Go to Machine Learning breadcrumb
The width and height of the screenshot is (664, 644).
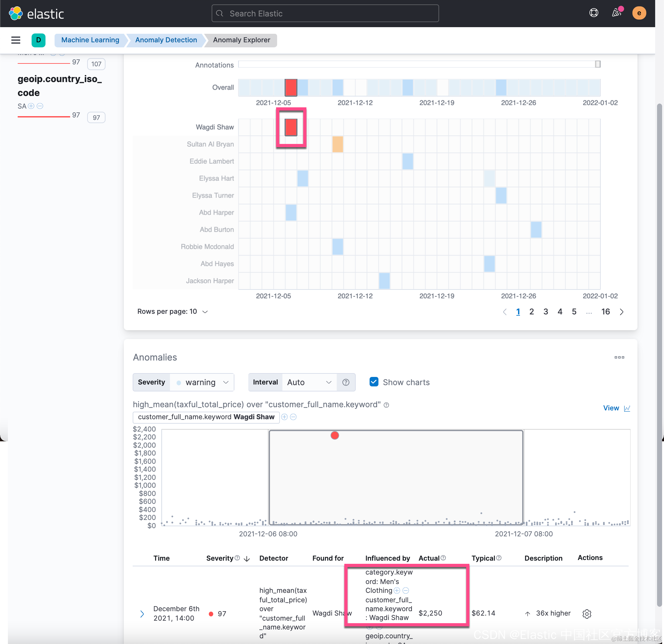pyautogui.click(x=90, y=40)
